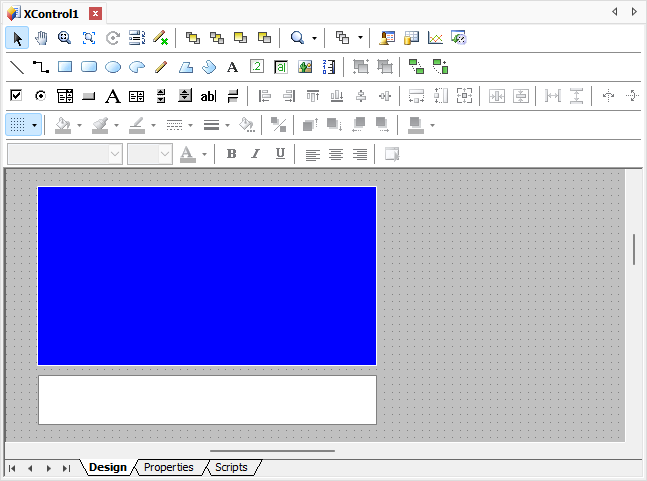Switch to the Properties tab
Viewport: 647px width, 481px height.
coord(168,467)
